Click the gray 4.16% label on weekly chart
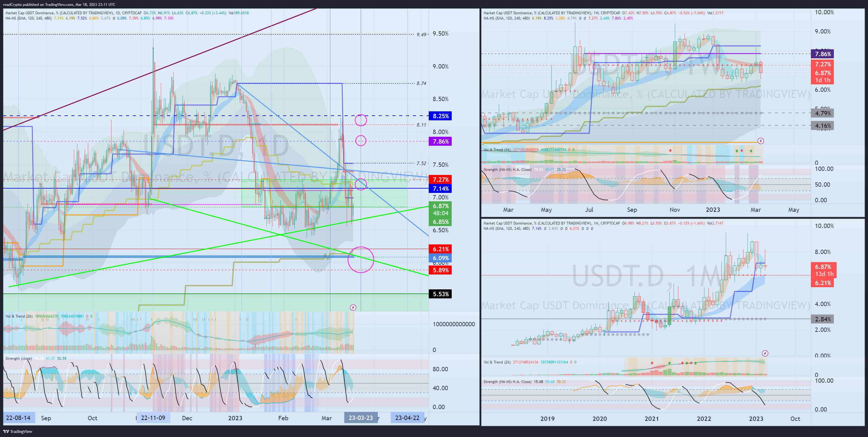The height and width of the screenshot is (437, 868). [822, 126]
